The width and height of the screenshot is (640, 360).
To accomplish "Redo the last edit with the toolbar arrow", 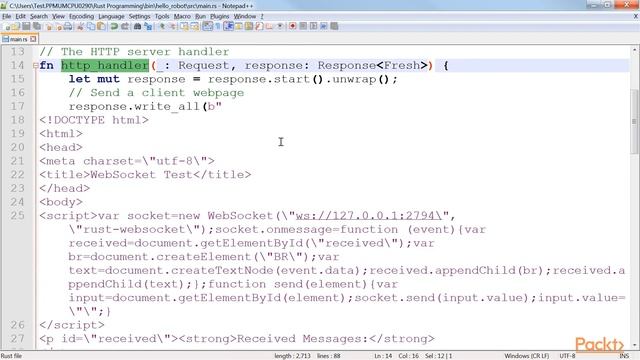I will point(126,27).
